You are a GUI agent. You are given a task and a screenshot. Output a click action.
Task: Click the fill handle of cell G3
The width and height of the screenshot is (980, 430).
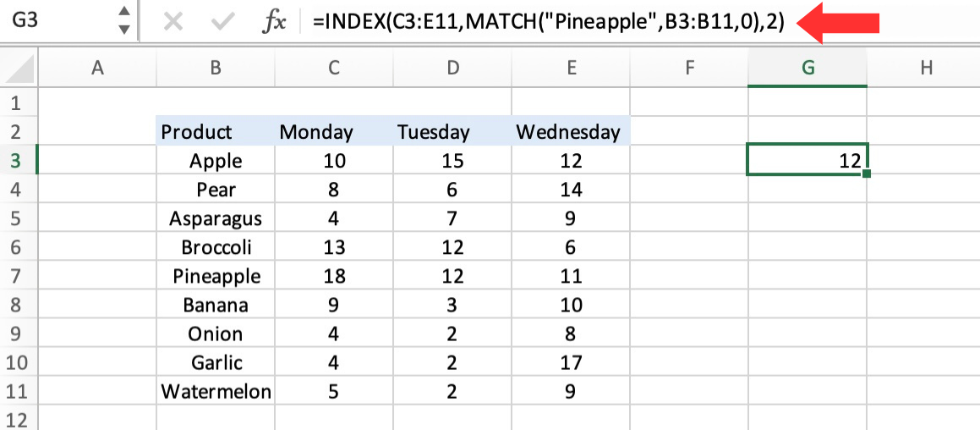866,174
